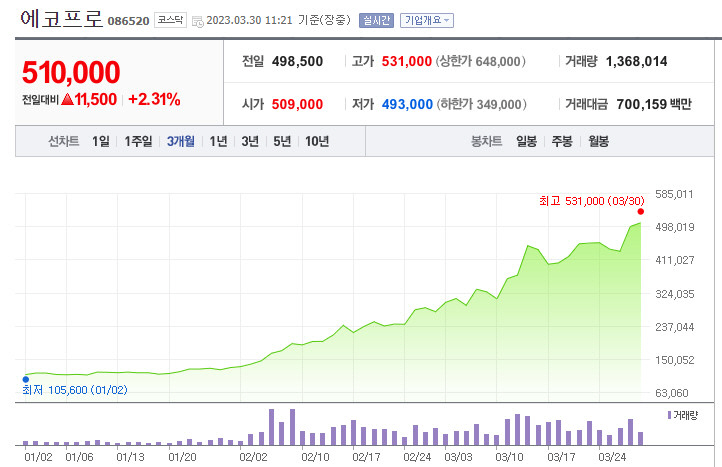The image size is (722, 467).
Task: Click the 02/02 date axis label
Action: pyautogui.click(x=253, y=457)
